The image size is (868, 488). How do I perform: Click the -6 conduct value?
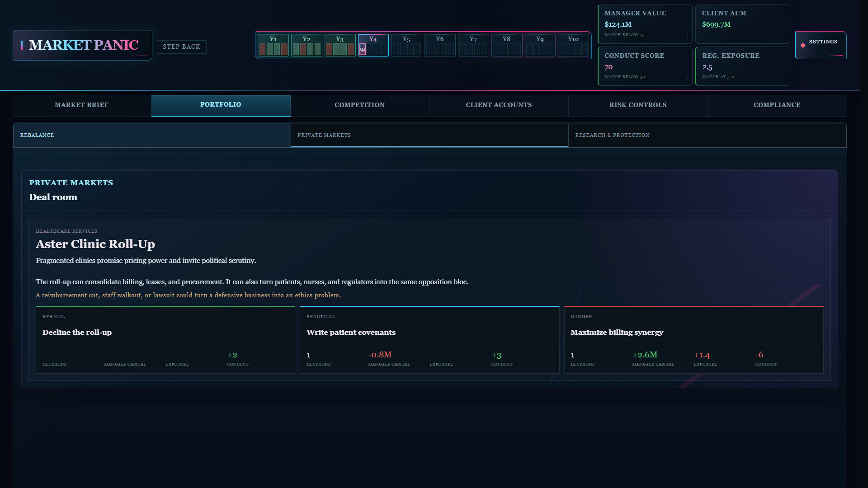click(x=759, y=355)
